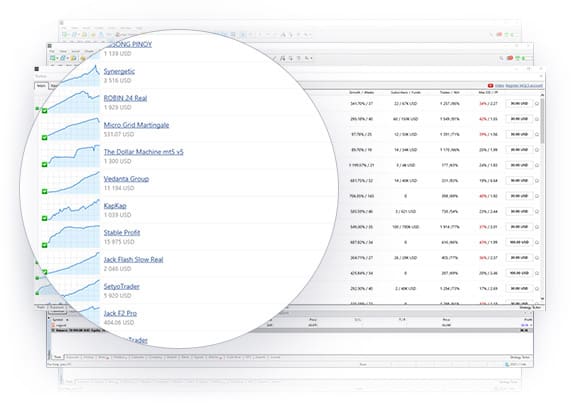580x409 pixels.
Task: Click the KapKap growth chart thumbnail
Action: click(x=74, y=210)
